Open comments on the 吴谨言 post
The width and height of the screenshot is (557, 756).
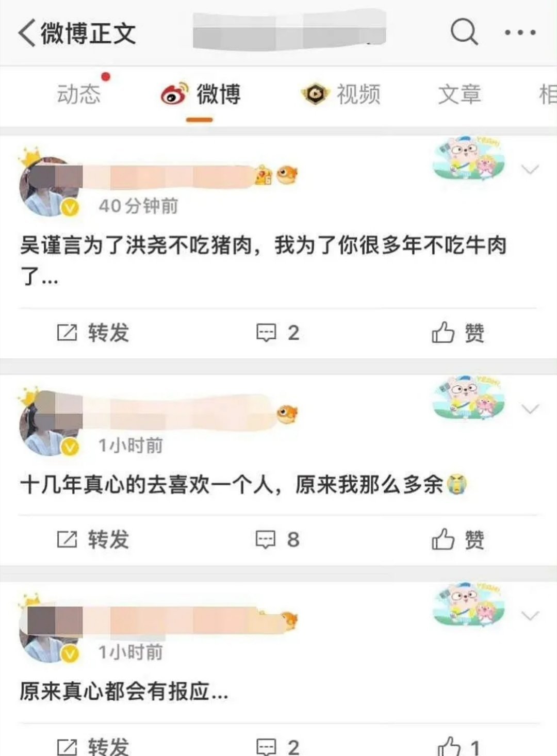click(x=278, y=333)
